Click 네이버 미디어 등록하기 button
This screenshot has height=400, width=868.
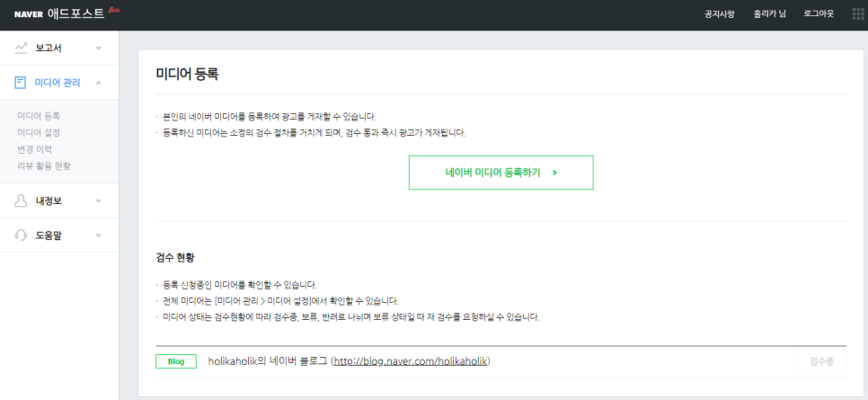point(501,173)
